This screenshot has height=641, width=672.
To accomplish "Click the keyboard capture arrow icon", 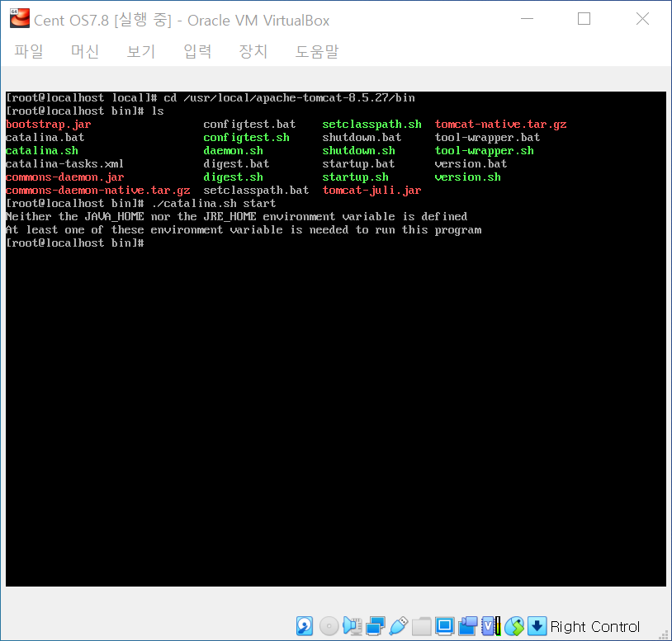I will [x=537, y=626].
